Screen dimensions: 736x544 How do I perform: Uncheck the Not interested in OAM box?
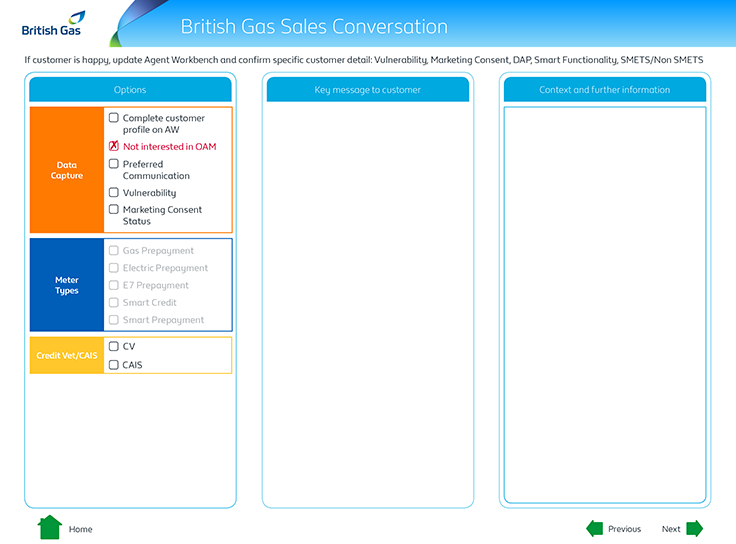114,146
